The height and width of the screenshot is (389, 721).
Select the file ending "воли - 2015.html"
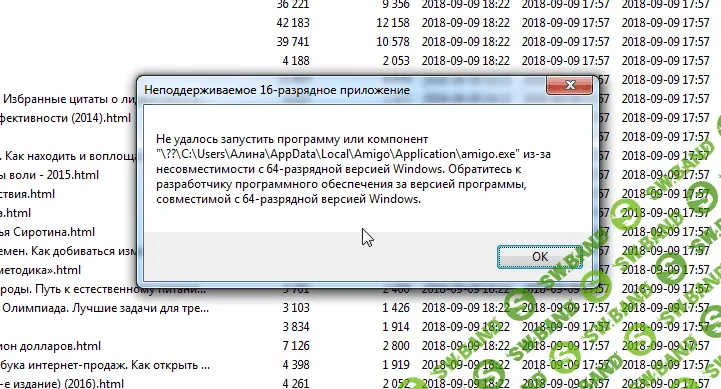click(49, 175)
